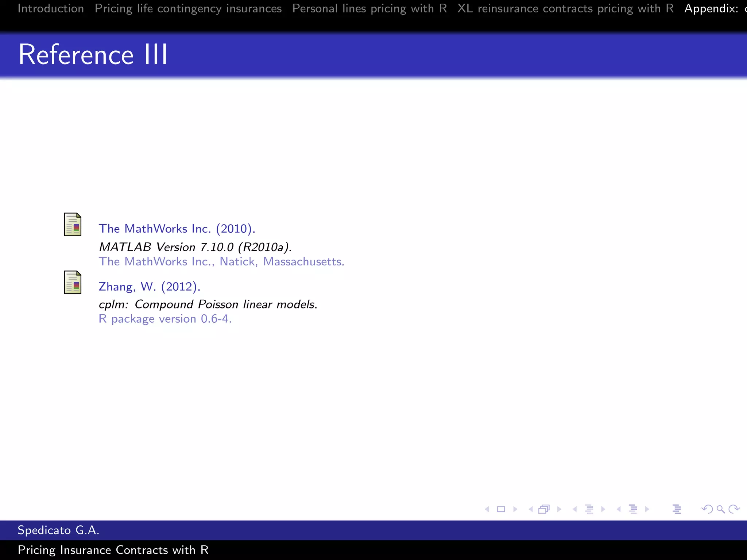747x560 pixels.
Task: Click the document icon beside MathWorks reference
Action: (x=73, y=225)
